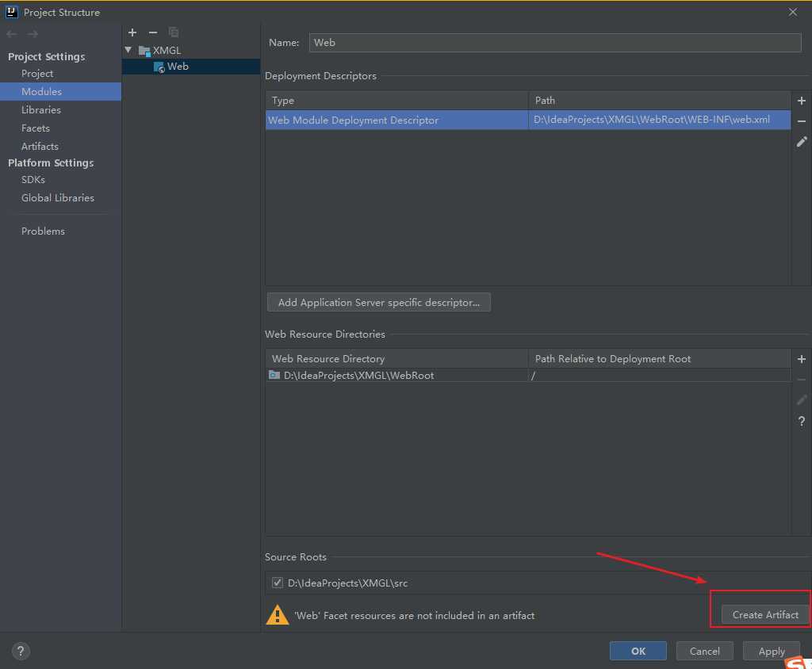The height and width of the screenshot is (669, 812).
Task: Open the web resource help question icon
Action: (802, 421)
